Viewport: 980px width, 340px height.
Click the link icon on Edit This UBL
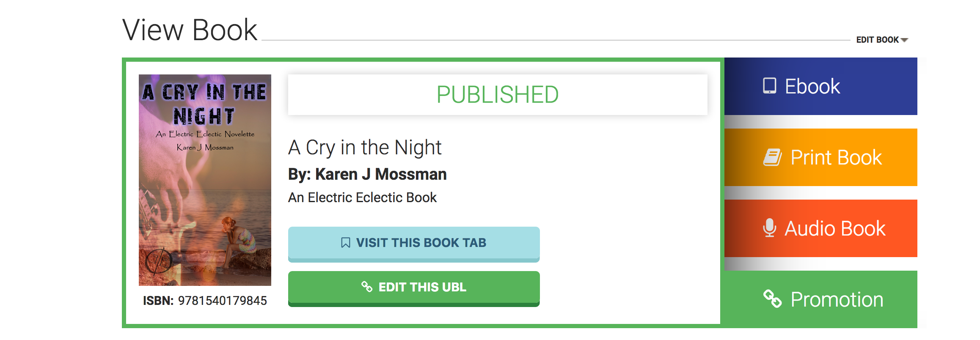coord(366,287)
